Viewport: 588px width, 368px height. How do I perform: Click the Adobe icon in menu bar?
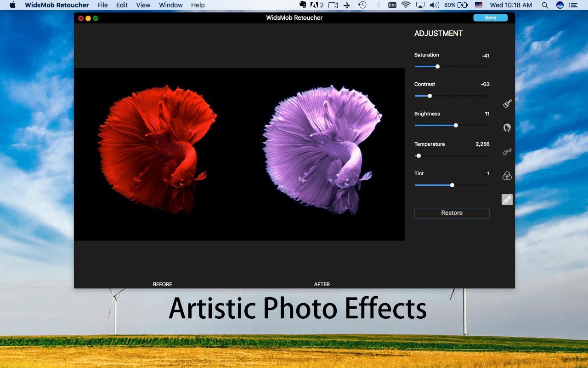[x=317, y=5]
